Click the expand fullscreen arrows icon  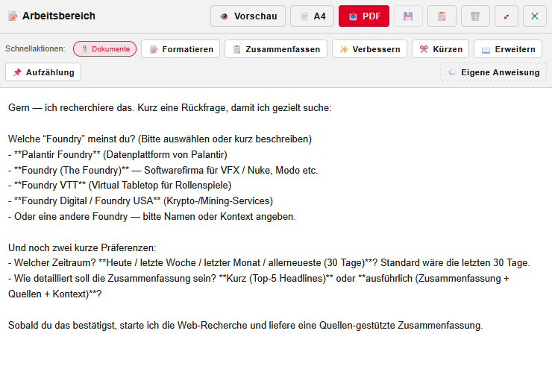pos(506,16)
